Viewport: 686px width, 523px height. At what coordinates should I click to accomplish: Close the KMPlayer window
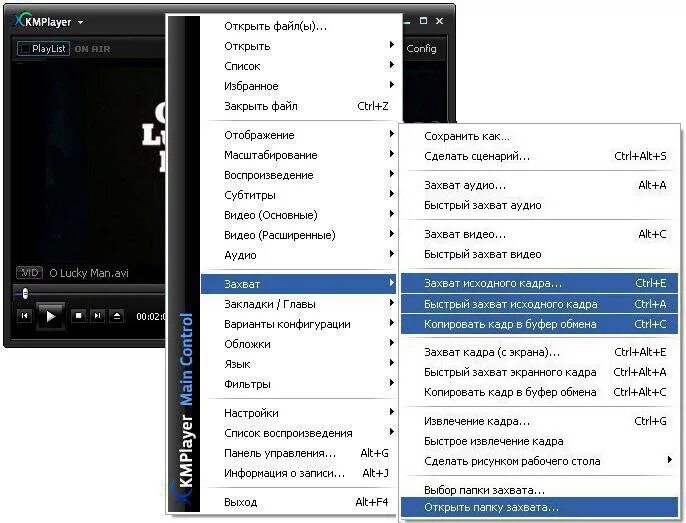pos(440,21)
